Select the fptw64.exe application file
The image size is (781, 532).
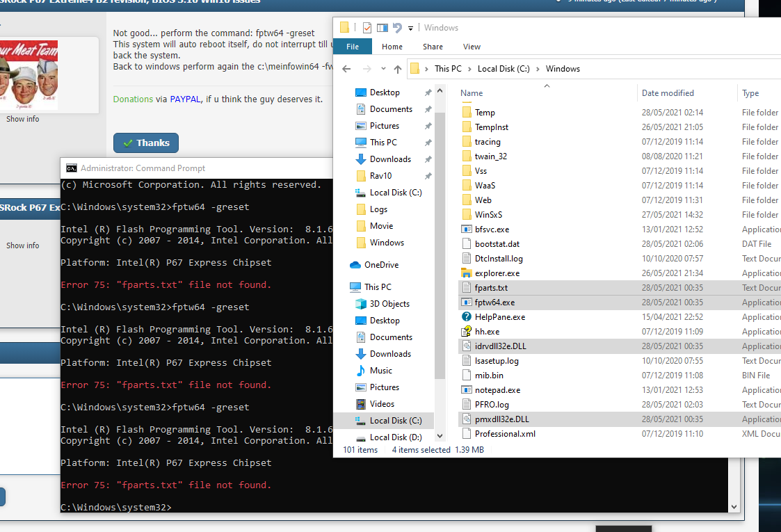(494, 303)
